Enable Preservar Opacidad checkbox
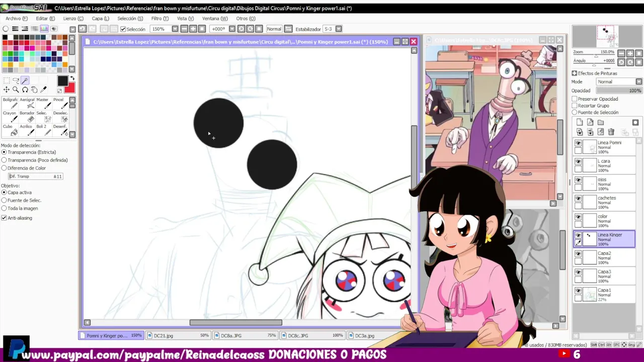 [575, 99]
